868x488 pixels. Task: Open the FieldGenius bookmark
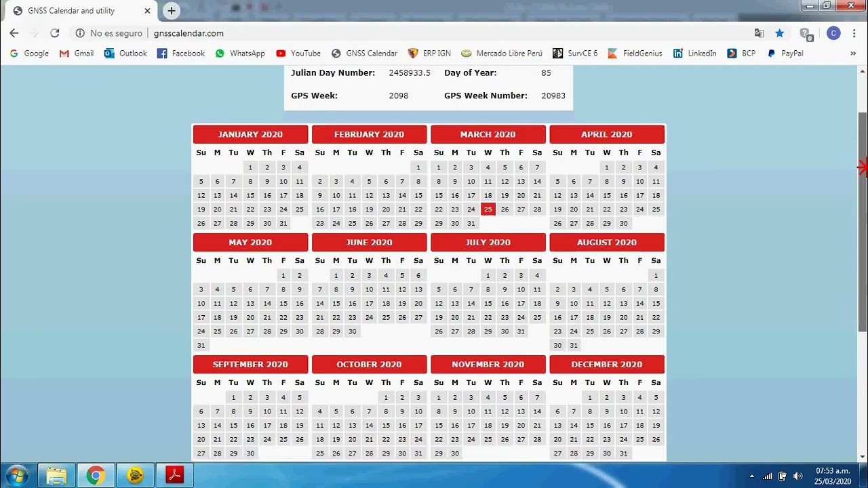tap(635, 53)
